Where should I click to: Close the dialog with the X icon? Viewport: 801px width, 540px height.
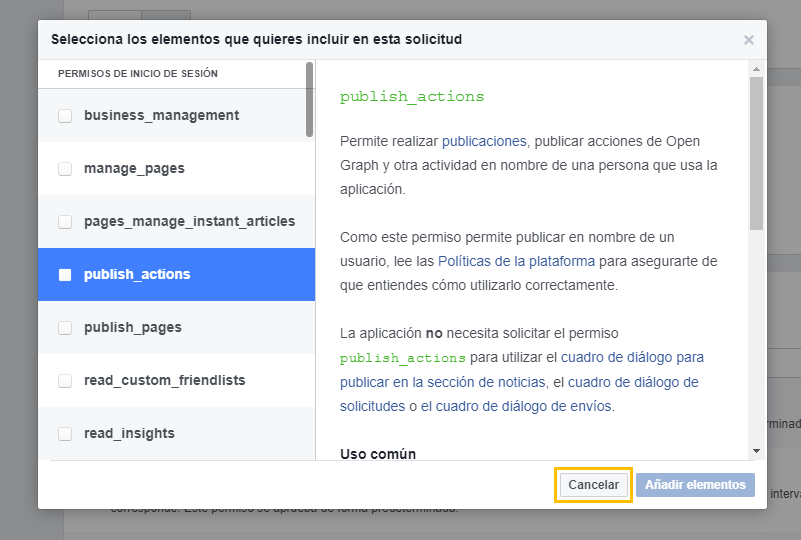(748, 40)
